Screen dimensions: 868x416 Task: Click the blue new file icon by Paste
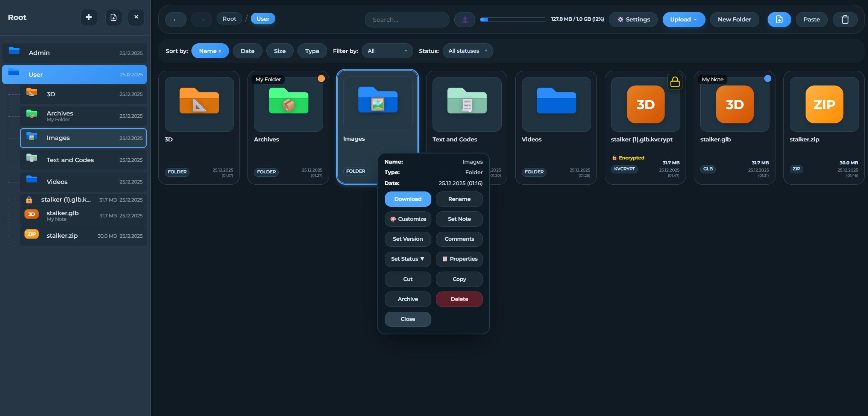[x=779, y=20]
